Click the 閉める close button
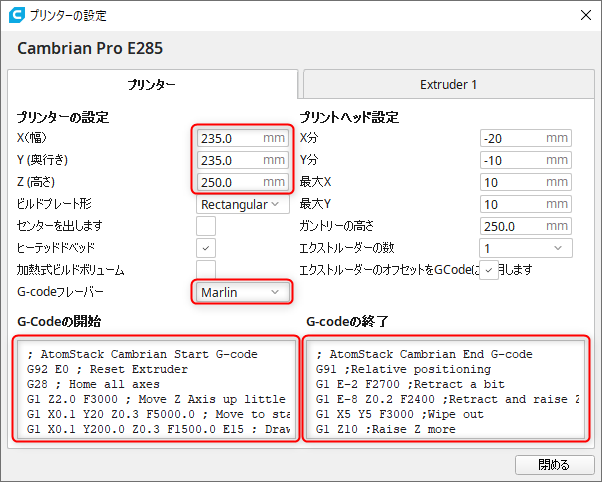Viewport: 602px width, 482px height. [x=554, y=465]
